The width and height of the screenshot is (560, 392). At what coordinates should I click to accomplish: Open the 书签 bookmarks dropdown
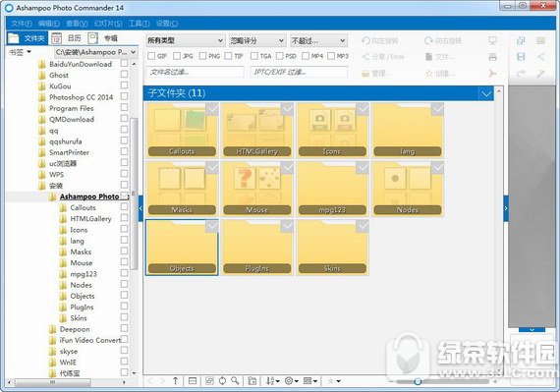(x=20, y=52)
